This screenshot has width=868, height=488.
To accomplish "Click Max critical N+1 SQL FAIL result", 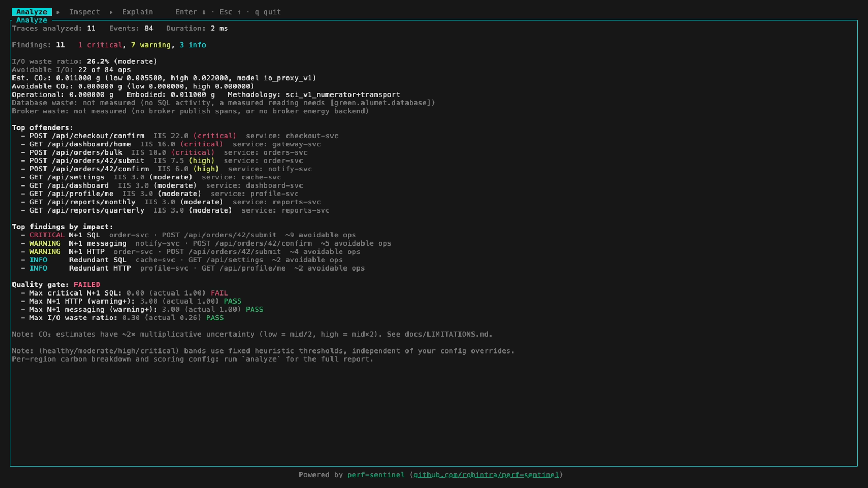I will point(219,293).
